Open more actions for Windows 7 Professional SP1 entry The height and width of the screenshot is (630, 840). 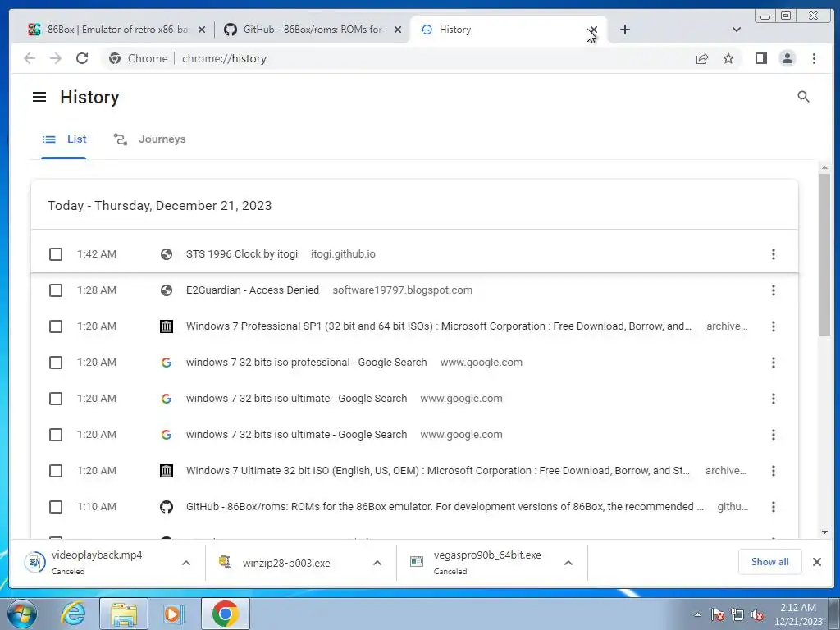click(773, 326)
